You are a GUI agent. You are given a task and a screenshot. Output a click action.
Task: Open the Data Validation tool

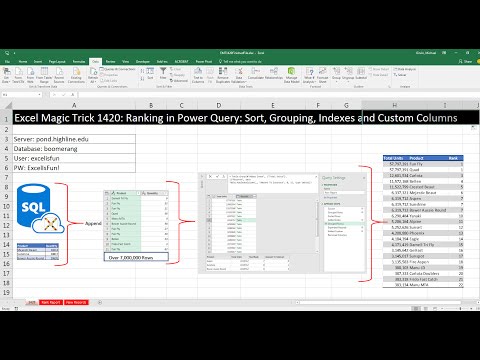239,75
